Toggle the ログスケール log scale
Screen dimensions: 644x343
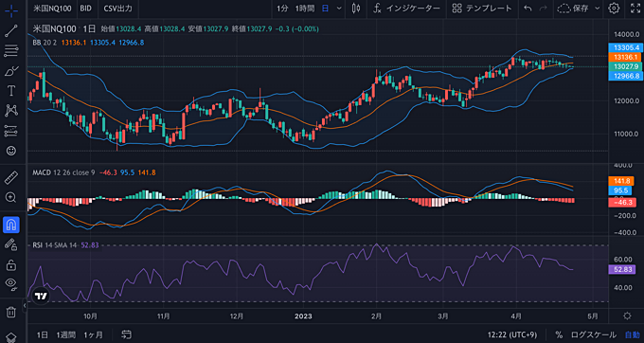tap(594, 334)
